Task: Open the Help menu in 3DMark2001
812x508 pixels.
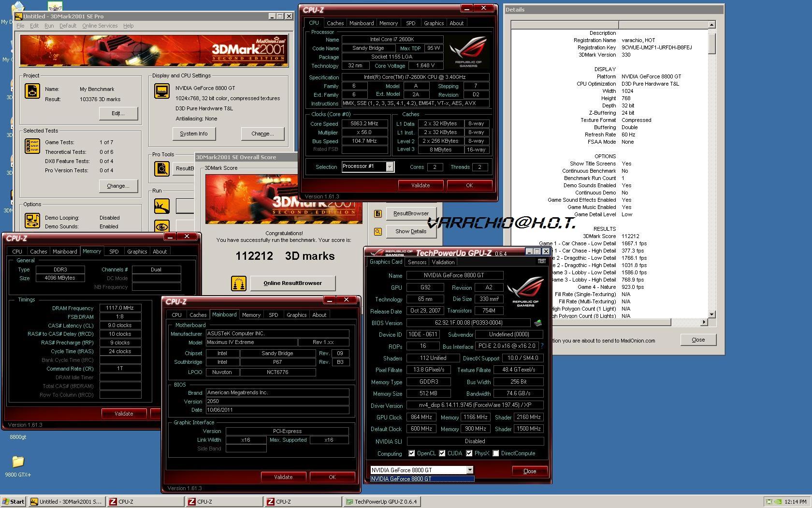Action: click(128, 26)
